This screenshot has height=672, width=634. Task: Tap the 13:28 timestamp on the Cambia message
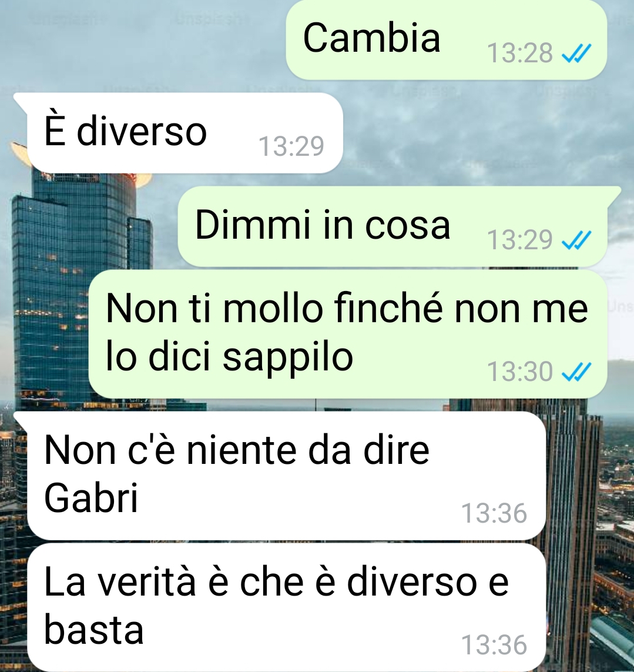point(519,53)
